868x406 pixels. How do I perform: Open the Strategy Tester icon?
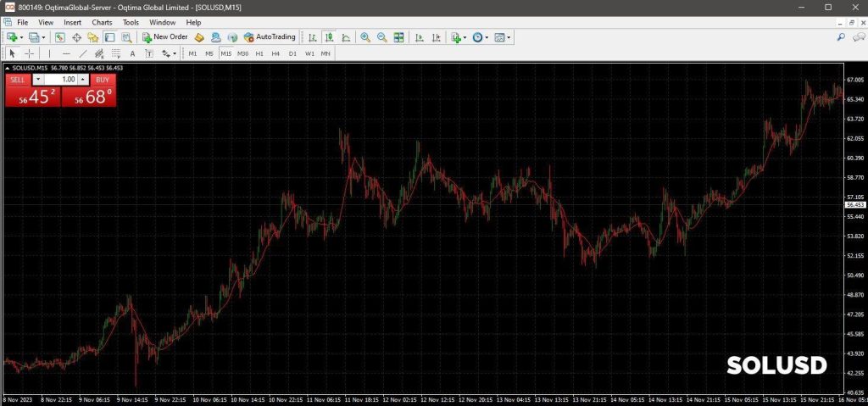coord(126,37)
